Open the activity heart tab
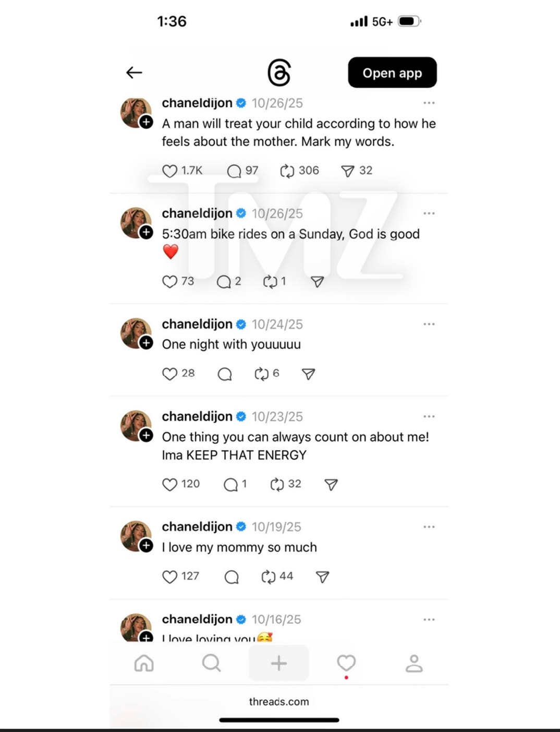The height and width of the screenshot is (732, 560). tap(346, 663)
